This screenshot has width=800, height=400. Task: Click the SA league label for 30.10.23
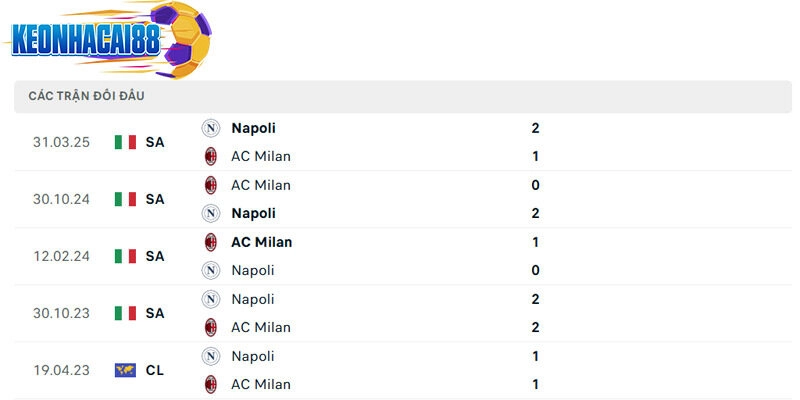(x=155, y=313)
